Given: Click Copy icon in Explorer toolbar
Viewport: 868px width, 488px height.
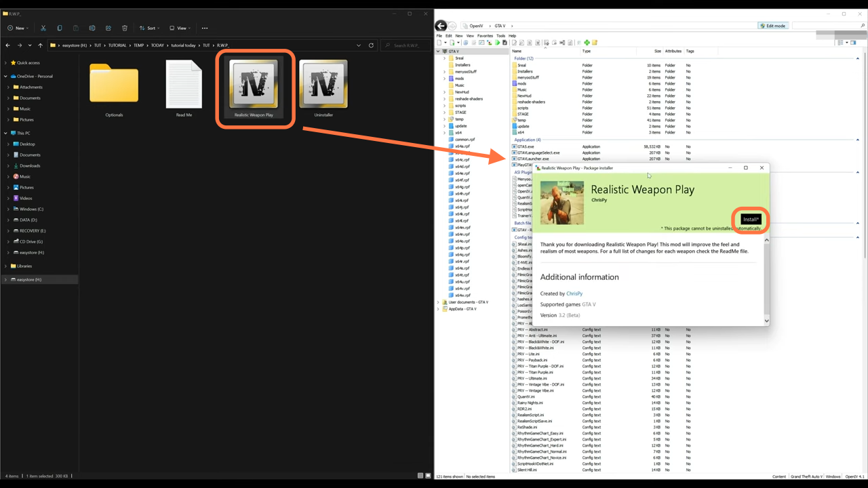Looking at the screenshot, I should pyautogui.click(x=60, y=28).
